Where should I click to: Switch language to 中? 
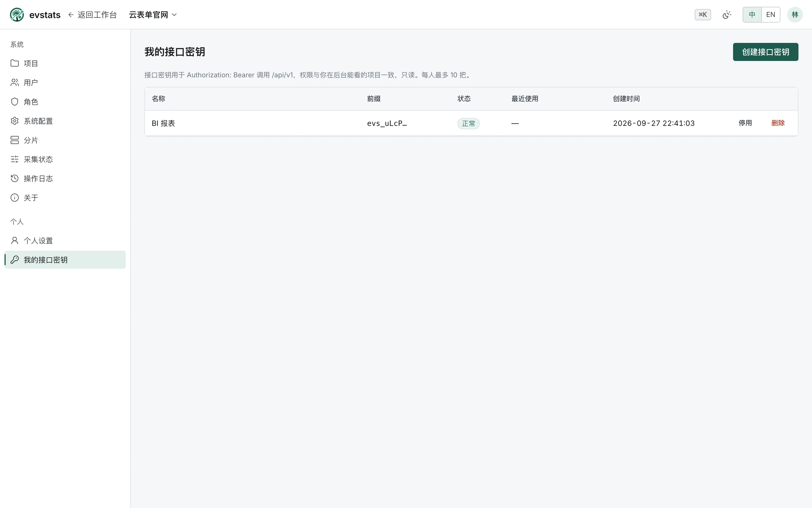[752, 14]
